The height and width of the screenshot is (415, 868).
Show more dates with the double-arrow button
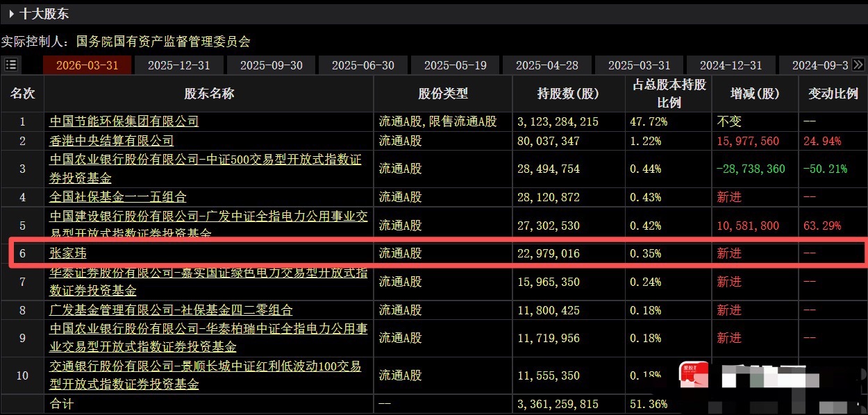click(x=858, y=65)
